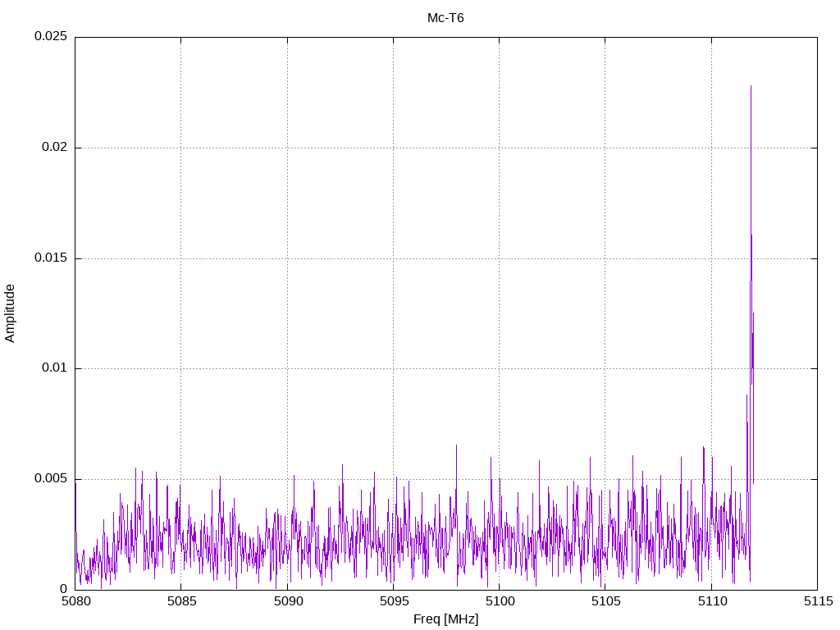Click grid intersection at 5090 MHz and 0.02

[287, 148]
